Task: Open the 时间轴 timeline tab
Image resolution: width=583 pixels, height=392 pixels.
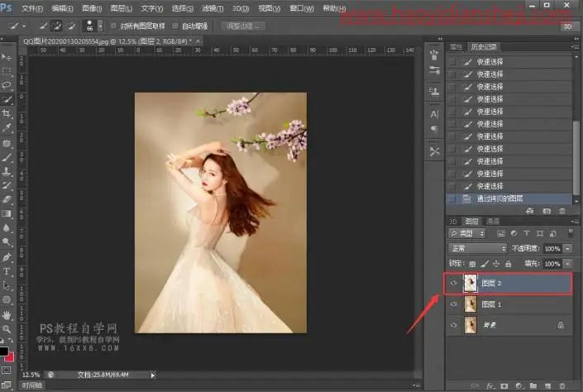Action: pyautogui.click(x=32, y=385)
